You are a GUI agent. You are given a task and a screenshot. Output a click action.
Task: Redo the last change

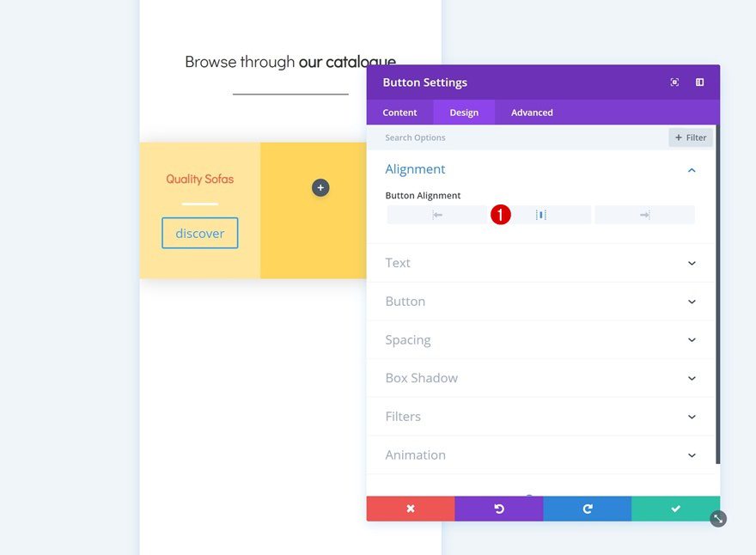(x=587, y=508)
